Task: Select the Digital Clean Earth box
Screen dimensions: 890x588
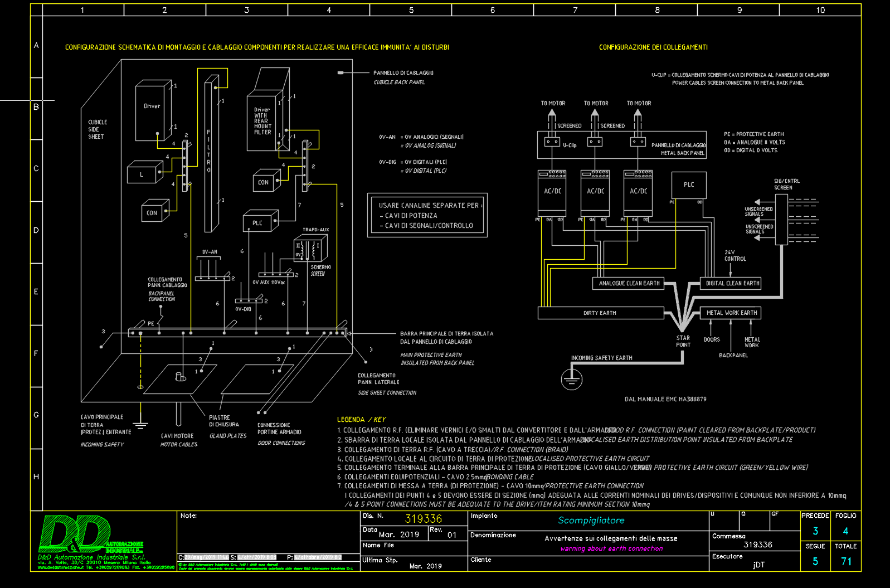Action: coord(732,284)
